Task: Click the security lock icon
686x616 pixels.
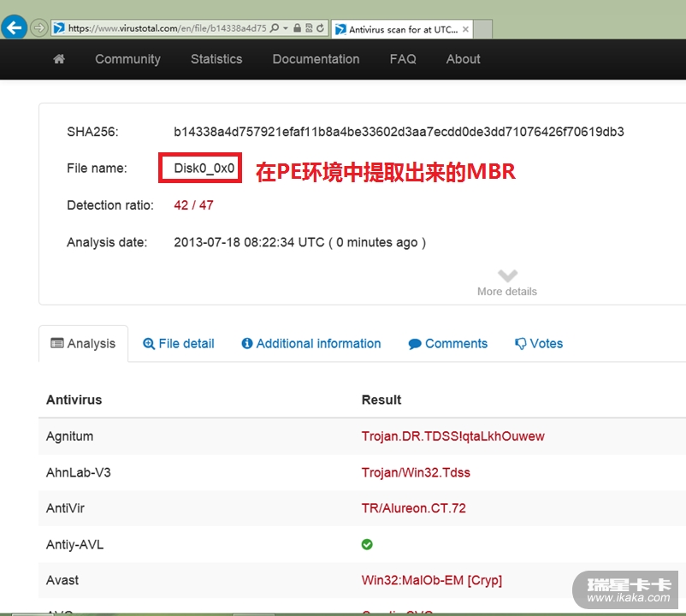Action: coord(297,28)
